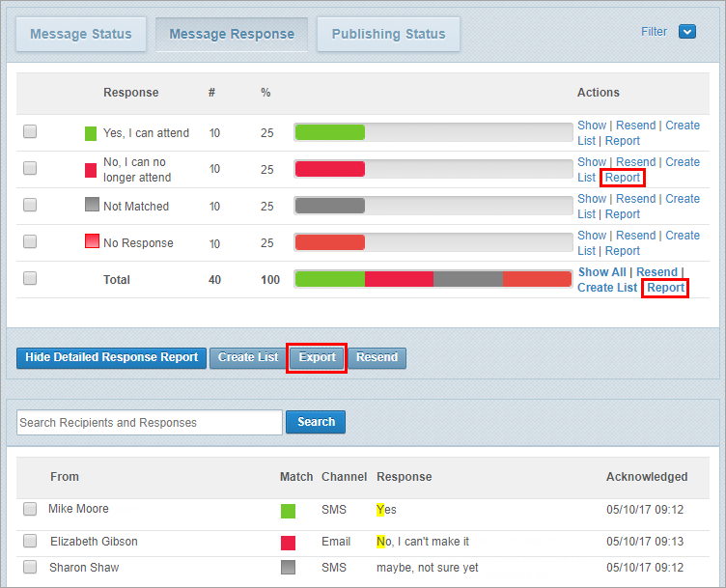
Task: Click the green swatch beside Yes, I can attend
Action: tap(91, 133)
